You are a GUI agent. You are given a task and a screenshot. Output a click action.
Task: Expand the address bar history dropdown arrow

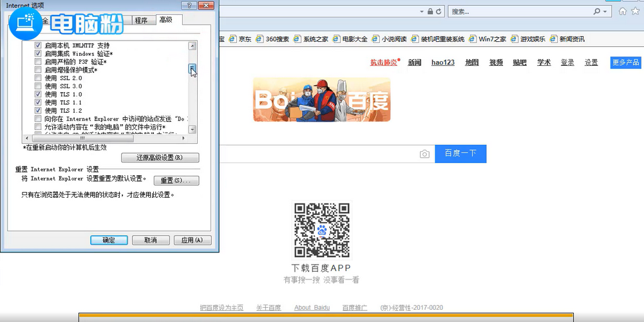(422, 12)
